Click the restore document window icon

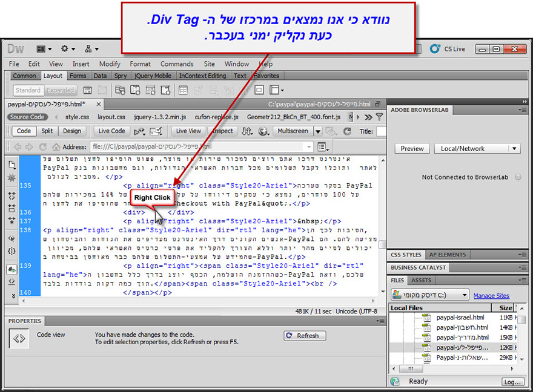pyautogui.click(x=378, y=104)
